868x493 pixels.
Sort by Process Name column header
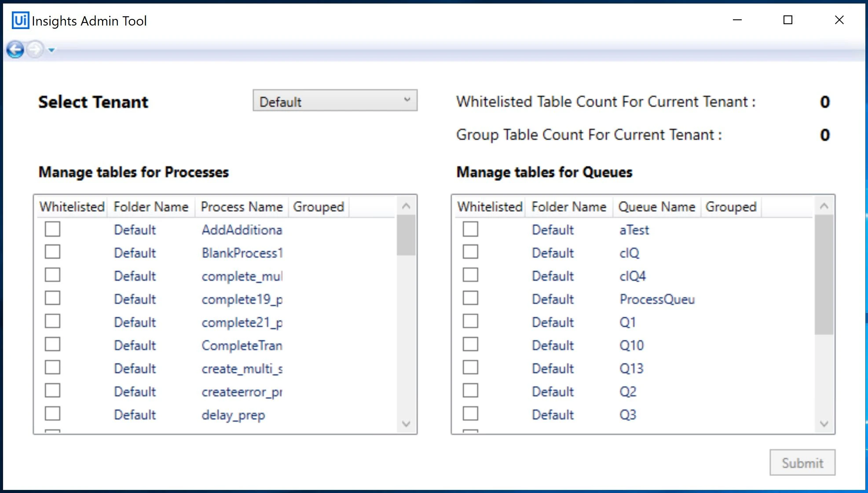point(242,207)
